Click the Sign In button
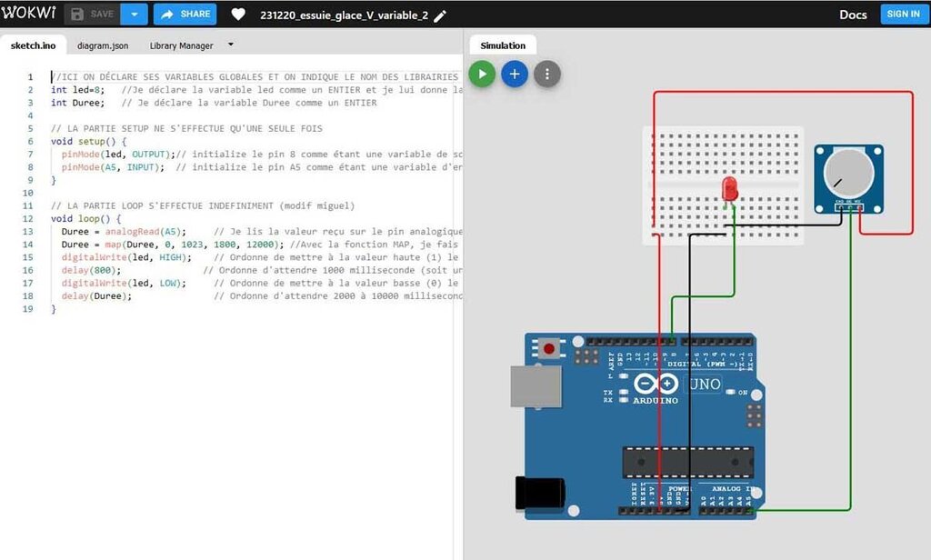Screen dimensions: 931x560 coord(904,14)
